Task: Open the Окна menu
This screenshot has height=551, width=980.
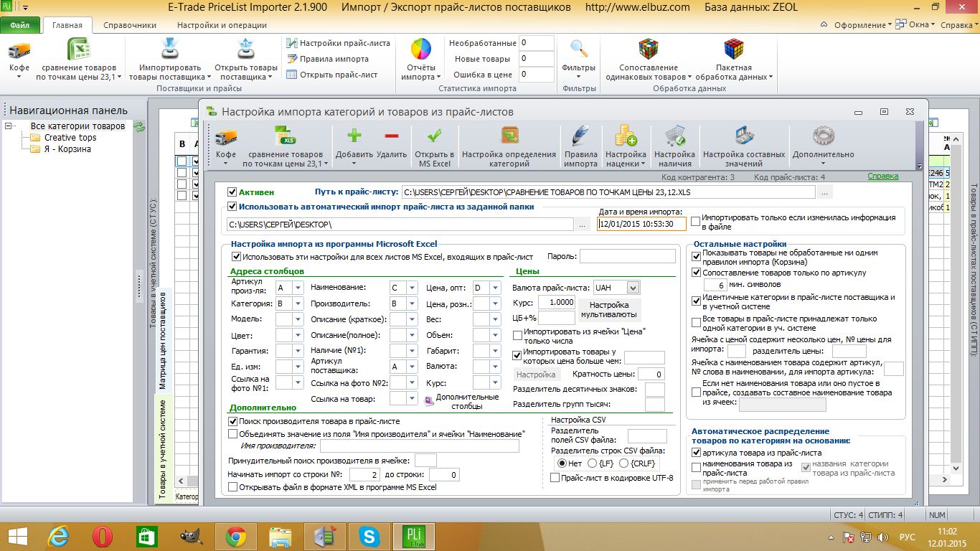Action: (914, 24)
